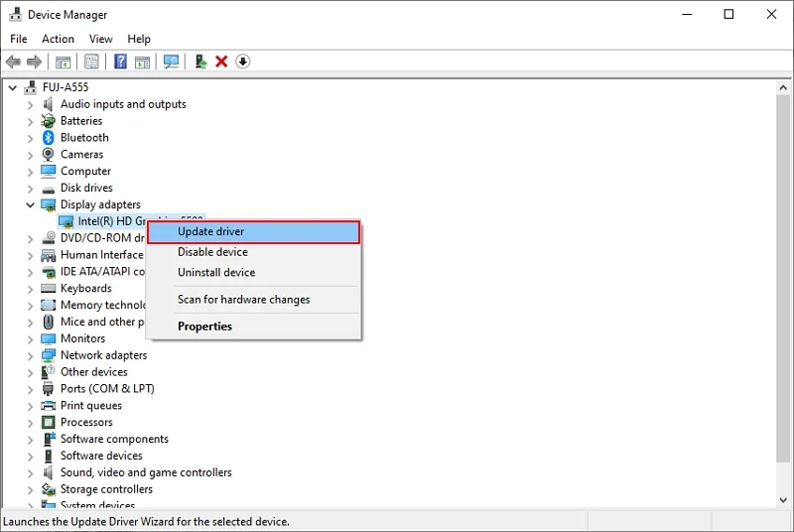Choose Uninstall device from context menu
The width and height of the screenshot is (794, 532).
pos(254,272)
